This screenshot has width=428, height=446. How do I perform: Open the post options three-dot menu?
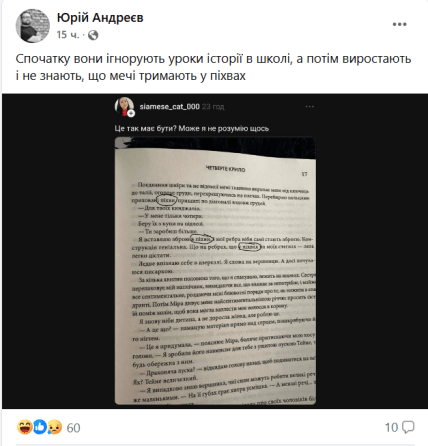[399, 24]
